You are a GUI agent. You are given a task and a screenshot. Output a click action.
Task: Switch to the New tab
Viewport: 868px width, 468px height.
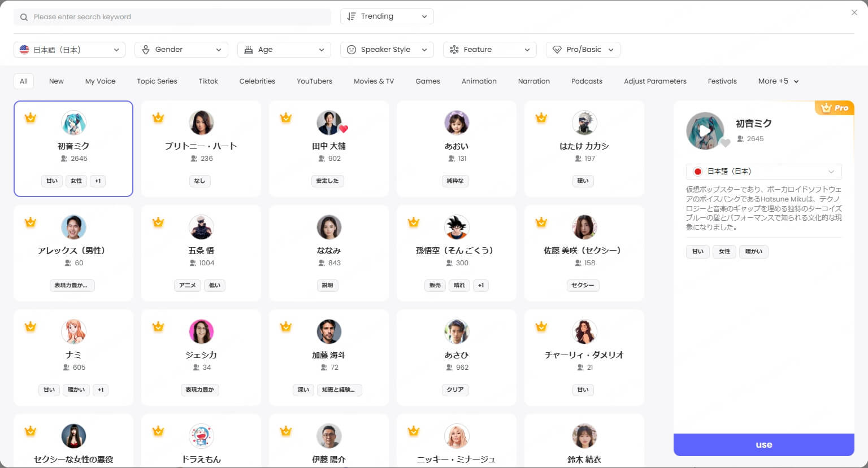click(57, 81)
